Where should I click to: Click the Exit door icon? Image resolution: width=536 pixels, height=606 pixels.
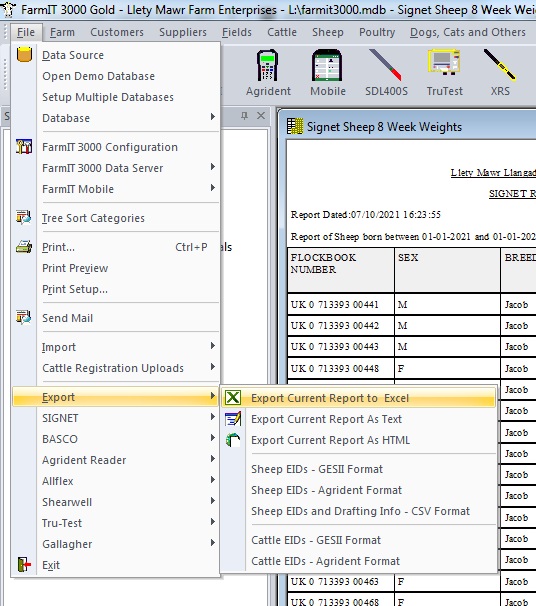click(x=24, y=564)
